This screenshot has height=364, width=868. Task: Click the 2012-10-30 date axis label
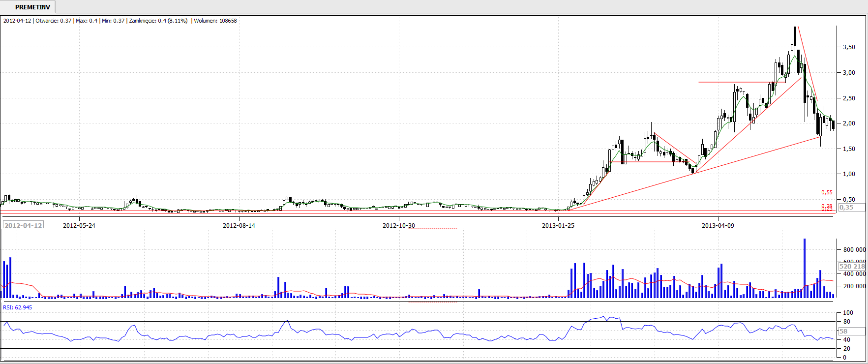399,225
